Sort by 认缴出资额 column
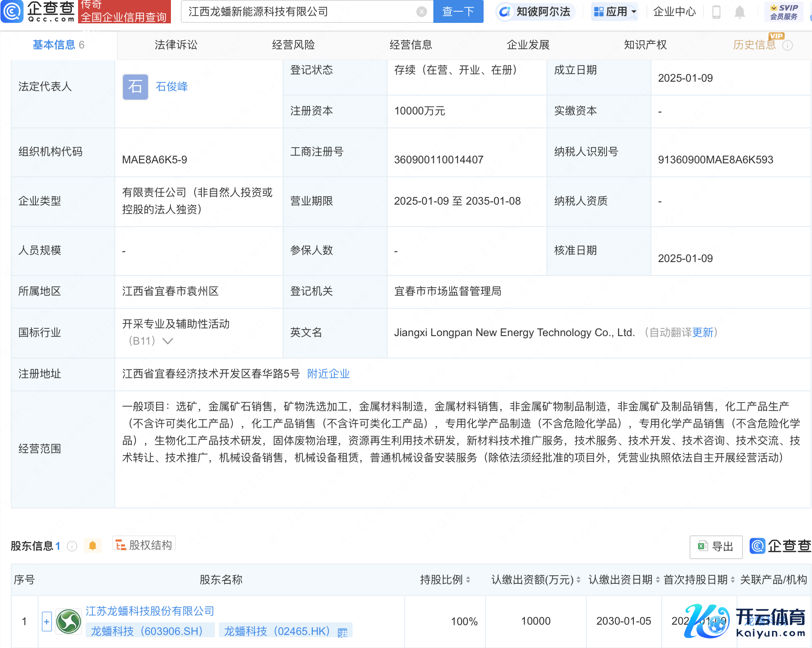Screen dimensions: 812x648 [x=578, y=580]
